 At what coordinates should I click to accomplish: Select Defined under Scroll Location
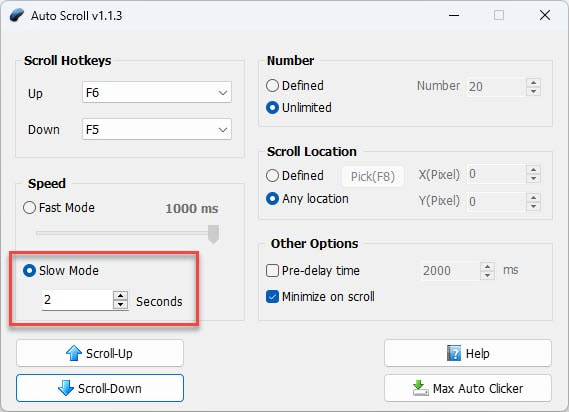pyautogui.click(x=273, y=176)
